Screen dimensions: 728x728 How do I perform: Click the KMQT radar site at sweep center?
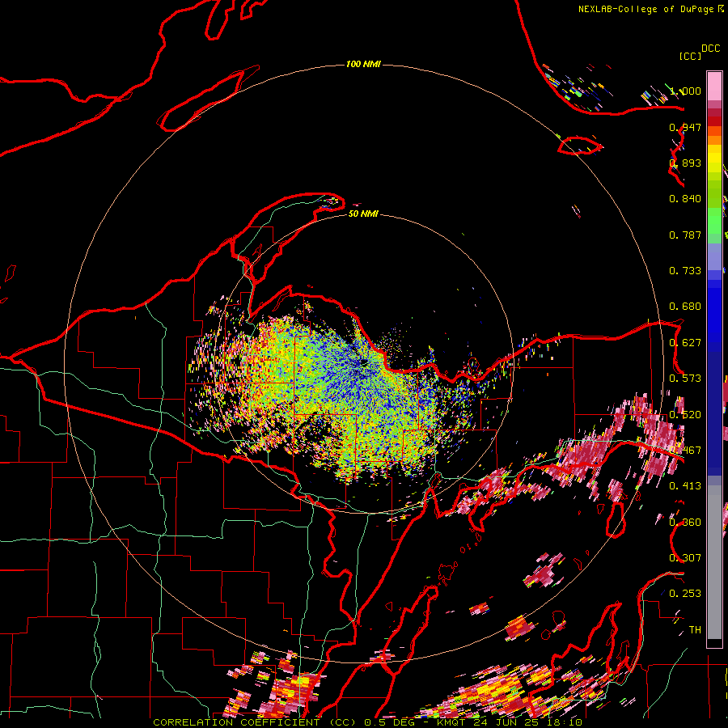363,362
